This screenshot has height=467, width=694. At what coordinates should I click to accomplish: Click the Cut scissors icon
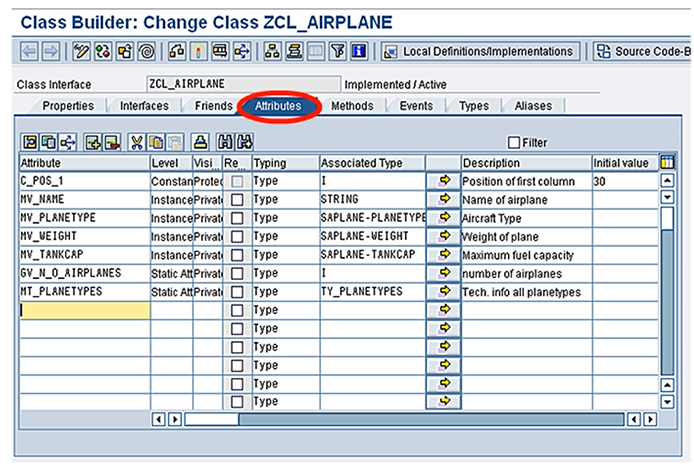point(137,143)
